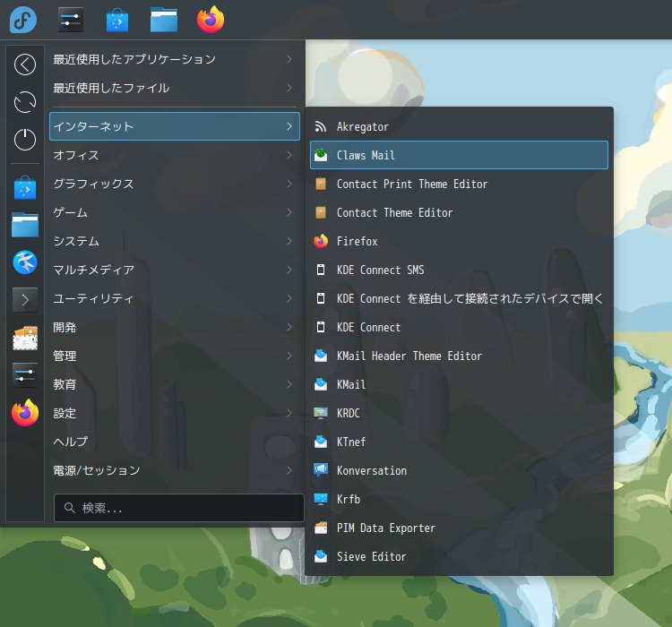672x627 pixels.
Task: Select the ヘルプ menu entry
Action: (x=175, y=442)
